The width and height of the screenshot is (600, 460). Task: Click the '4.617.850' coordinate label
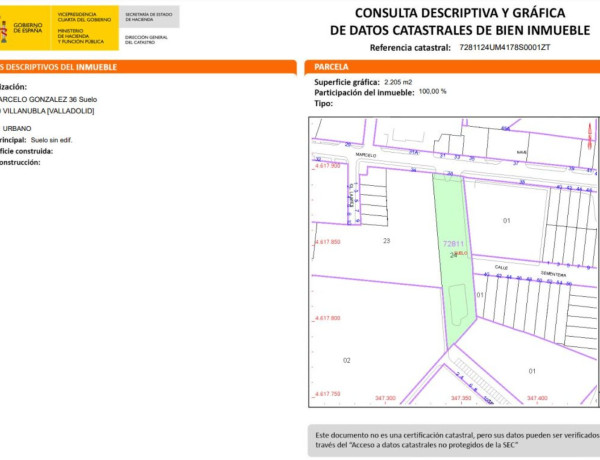point(327,242)
